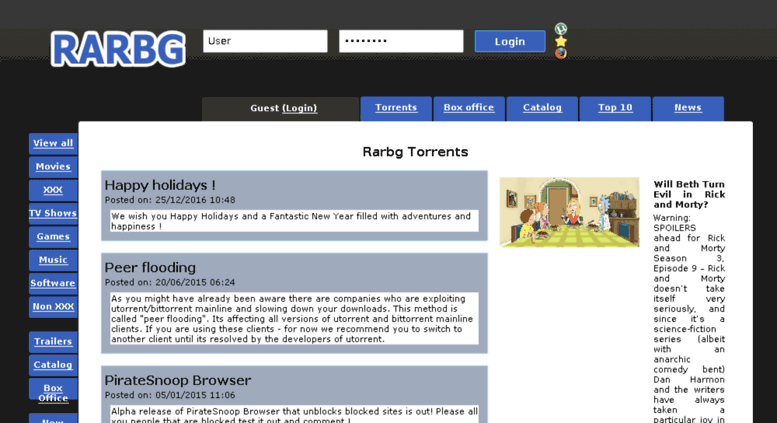Viewport: 777px width, 423px height.
Task: Click the yellow star bookmark icon
Action: coord(560,41)
